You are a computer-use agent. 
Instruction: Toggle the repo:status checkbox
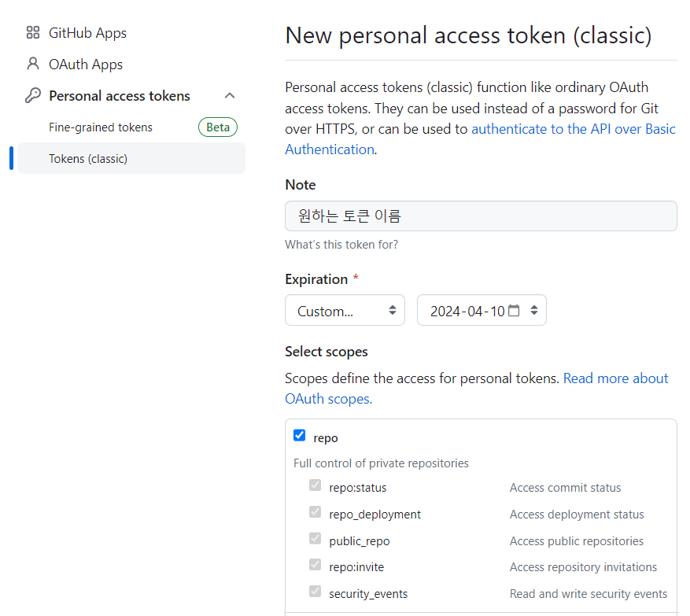coord(315,485)
